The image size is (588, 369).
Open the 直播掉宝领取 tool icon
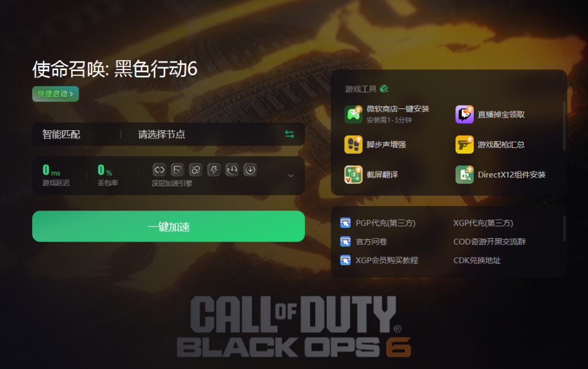click(x=464, y=114)
